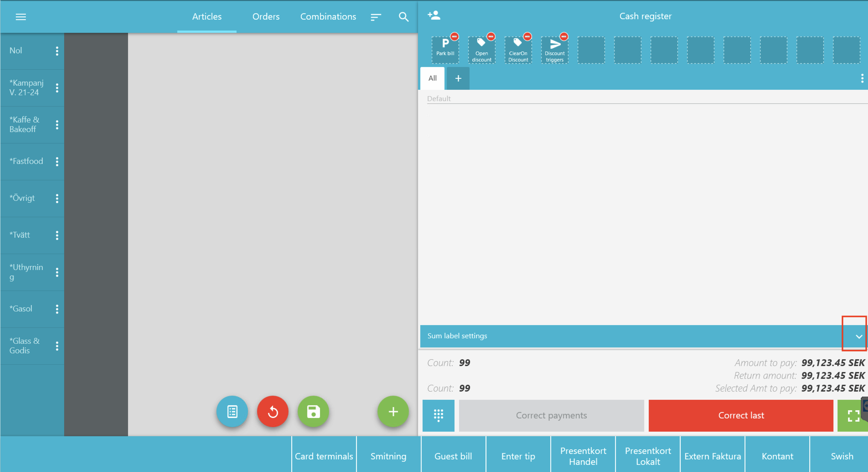Expand the Sum label settings chevron
Screen dimensions: 868x472
858,336
